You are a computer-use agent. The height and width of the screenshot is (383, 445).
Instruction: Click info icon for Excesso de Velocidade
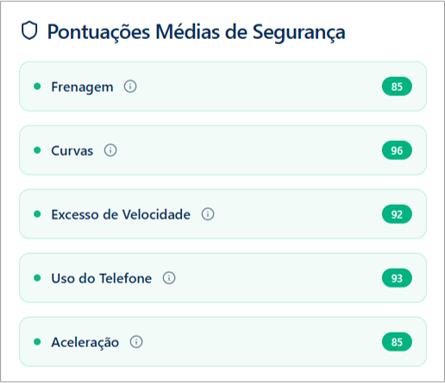[x=208, y=214]
